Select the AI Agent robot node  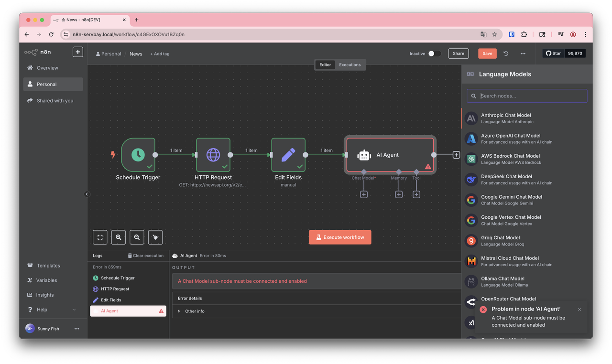[390, 155]
